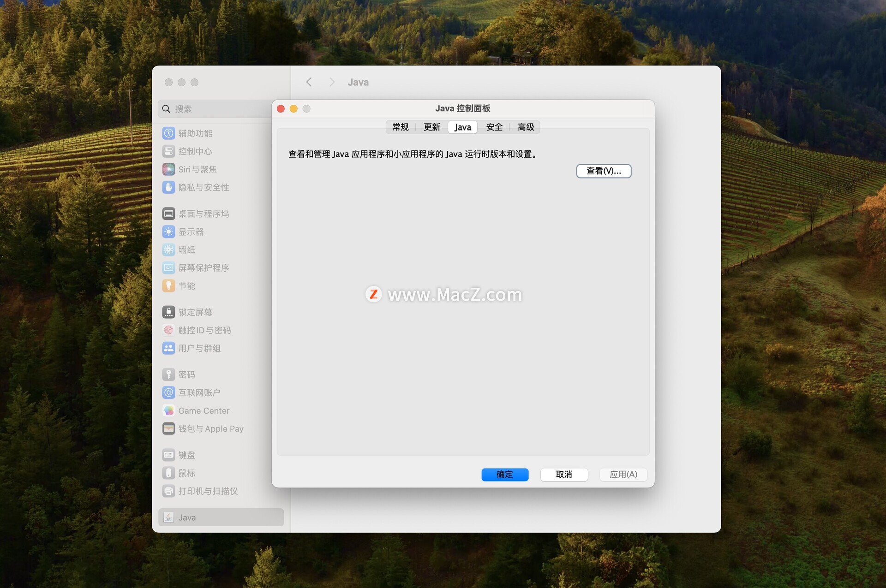Image resolution: width=886 pixels, height=588 pixels.
Task: Select the Java tab in control panel
Action: click(462, 127)
